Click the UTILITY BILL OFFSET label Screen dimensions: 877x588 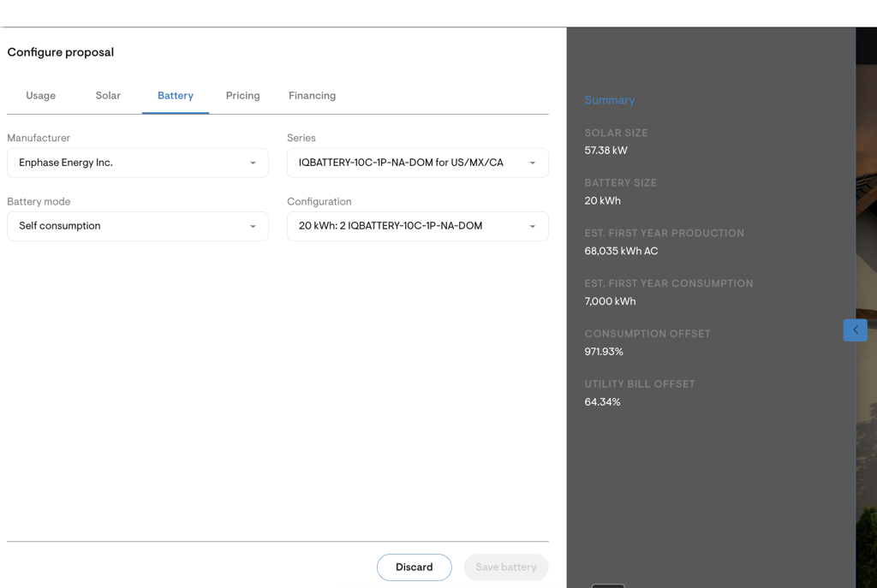639,384
